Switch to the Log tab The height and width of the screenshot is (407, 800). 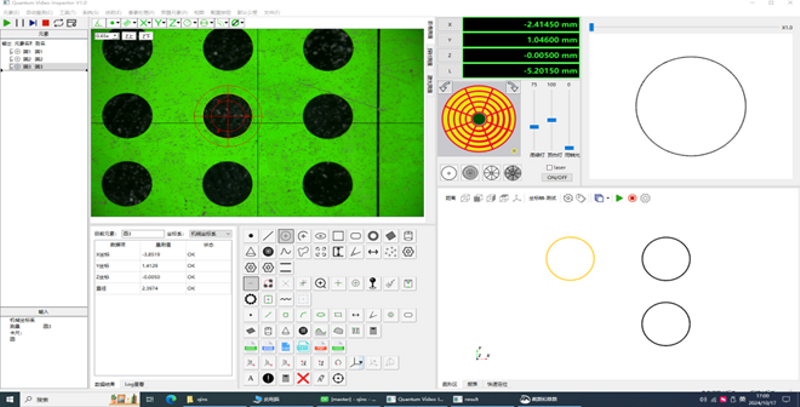tap(132, 383)
